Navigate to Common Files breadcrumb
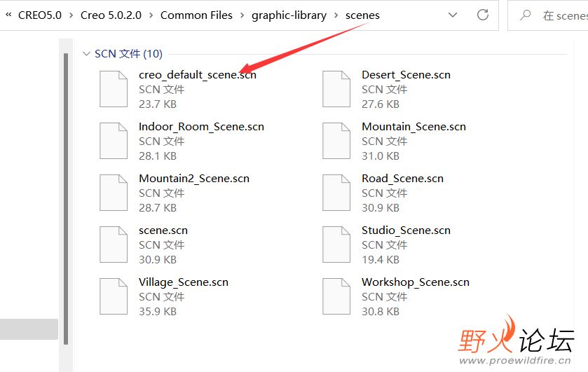This screenshot has width=588, height=372. point(196,15)
